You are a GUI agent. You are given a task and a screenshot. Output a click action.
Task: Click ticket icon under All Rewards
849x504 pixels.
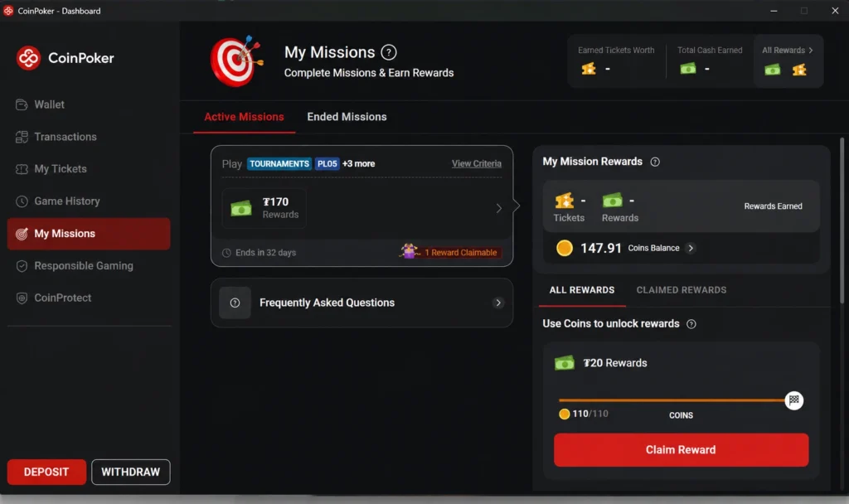pyautogui.click(x=799, y=70)
